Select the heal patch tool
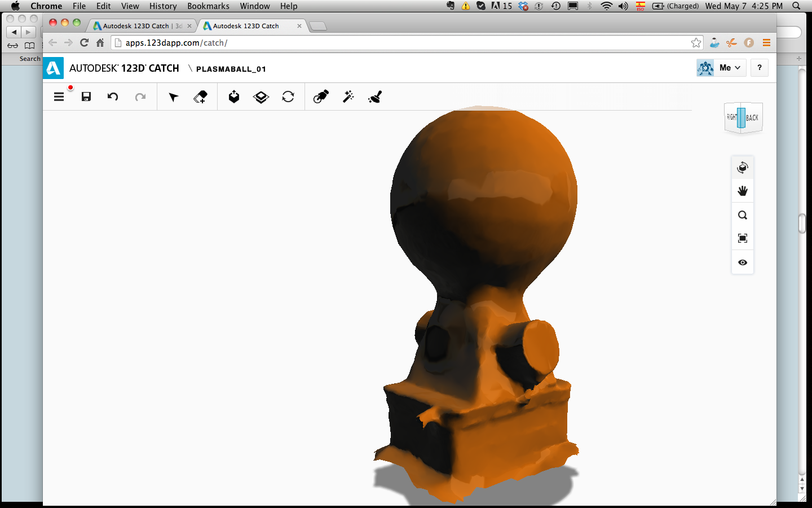Image resolution: width=812 pixels, height=508 pixels. point(321,97)
